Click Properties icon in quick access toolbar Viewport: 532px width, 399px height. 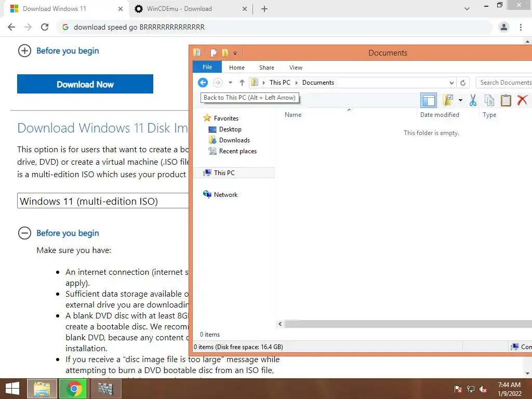[214, 53]
